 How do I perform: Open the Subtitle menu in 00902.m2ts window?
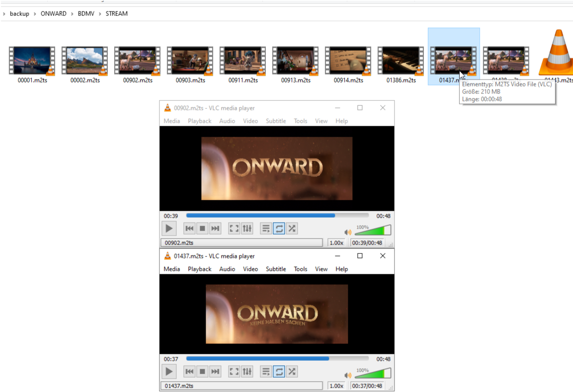coord(276,121)
